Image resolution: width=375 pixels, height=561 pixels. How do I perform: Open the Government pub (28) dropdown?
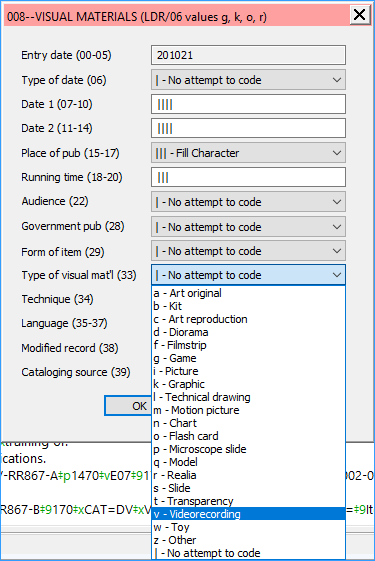pos(248,227)
